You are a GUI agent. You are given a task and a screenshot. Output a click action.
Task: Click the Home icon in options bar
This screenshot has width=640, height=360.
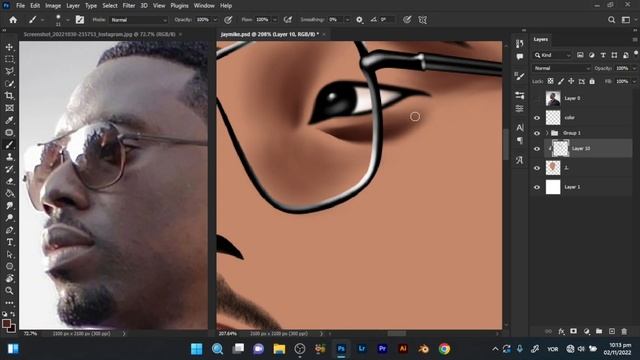click(x=13, y=20)
